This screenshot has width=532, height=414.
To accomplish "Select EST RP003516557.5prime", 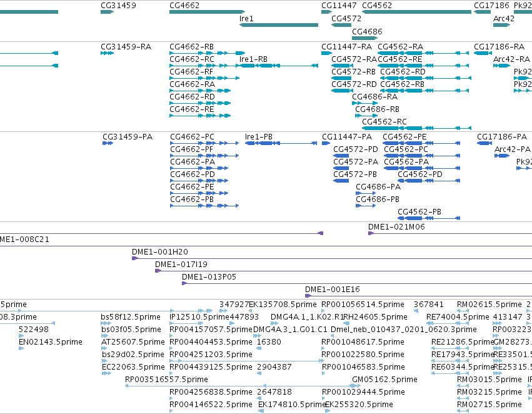I will [x=166, y=380].
